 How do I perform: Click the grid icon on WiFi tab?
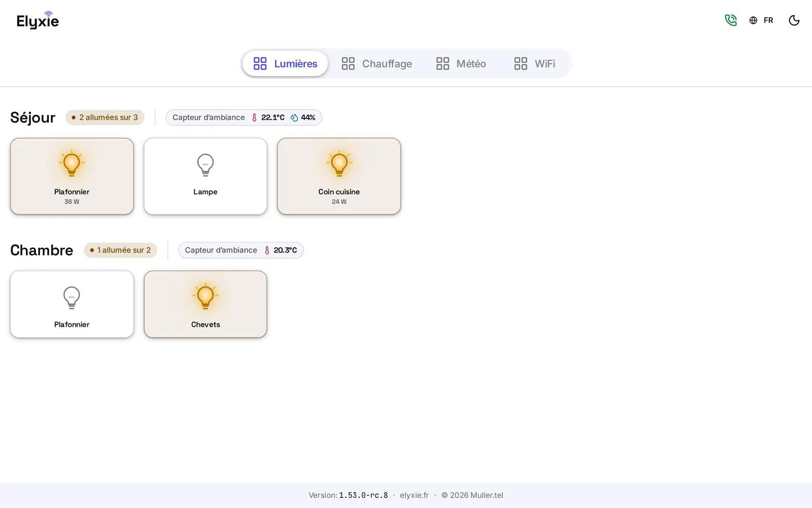[521, 63]
